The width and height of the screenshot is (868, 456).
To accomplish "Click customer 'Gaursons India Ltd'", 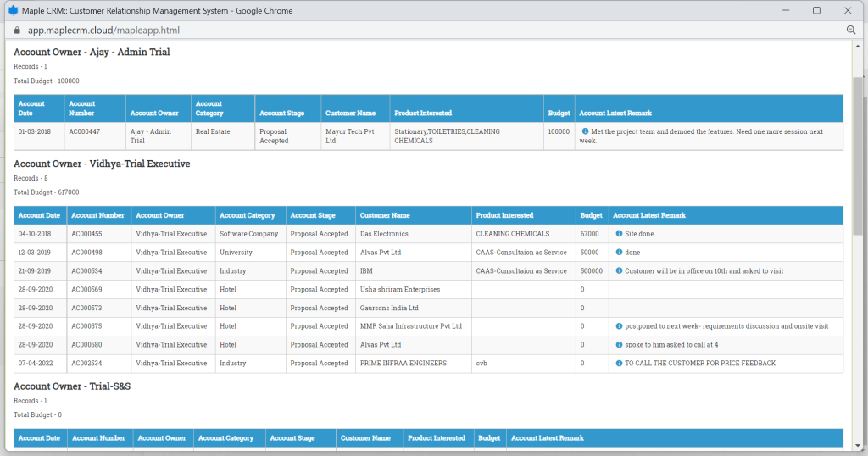I will (x=389, y=308).
